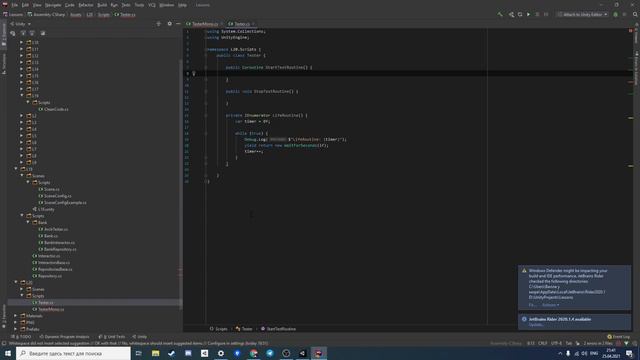Select SceneConfig.cs file in tree
Image resolution: width=640 pixels, height=360 pixels.
click(55, 196)
